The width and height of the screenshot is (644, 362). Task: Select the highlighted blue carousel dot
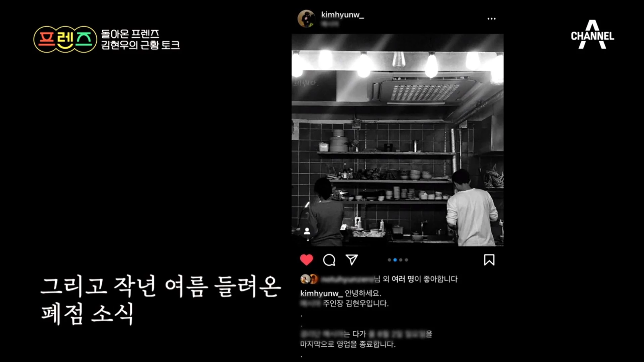(395, 260)
